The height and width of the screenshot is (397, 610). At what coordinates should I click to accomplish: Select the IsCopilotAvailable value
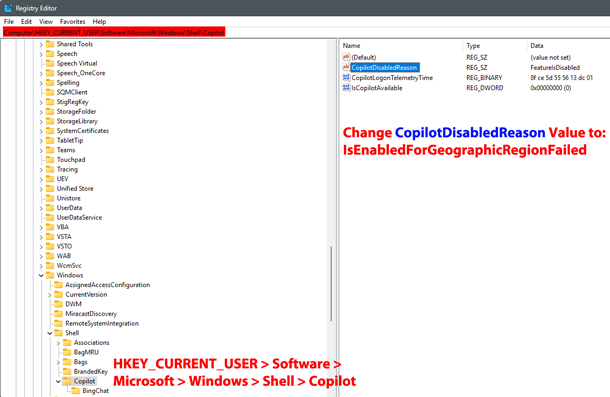click(377, 88)
